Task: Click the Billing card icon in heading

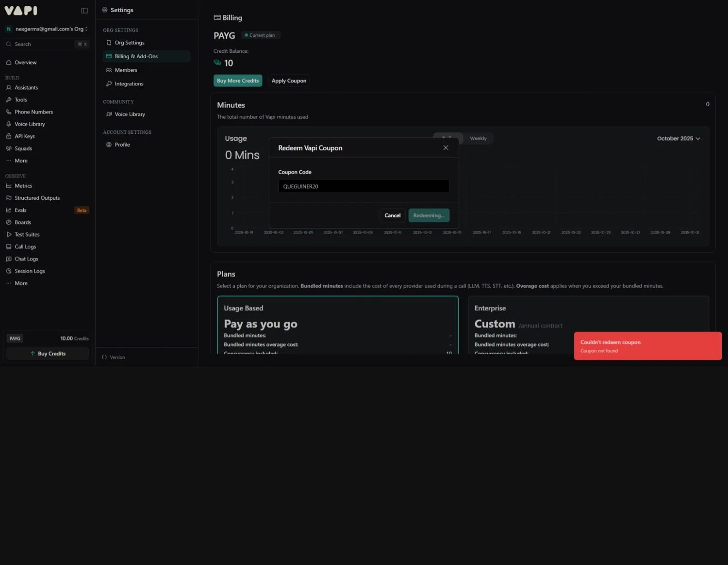Action: coord(217,17)
